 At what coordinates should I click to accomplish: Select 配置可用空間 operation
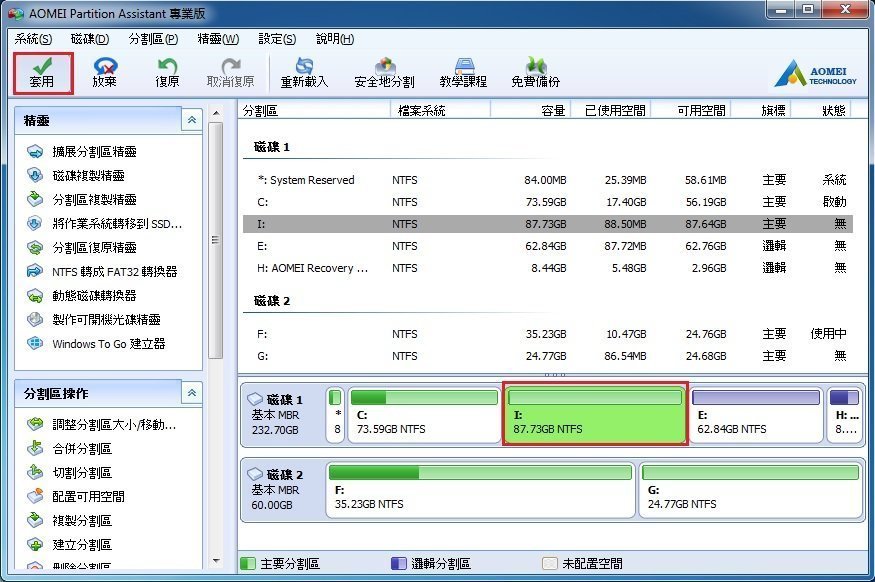point(75,497)
